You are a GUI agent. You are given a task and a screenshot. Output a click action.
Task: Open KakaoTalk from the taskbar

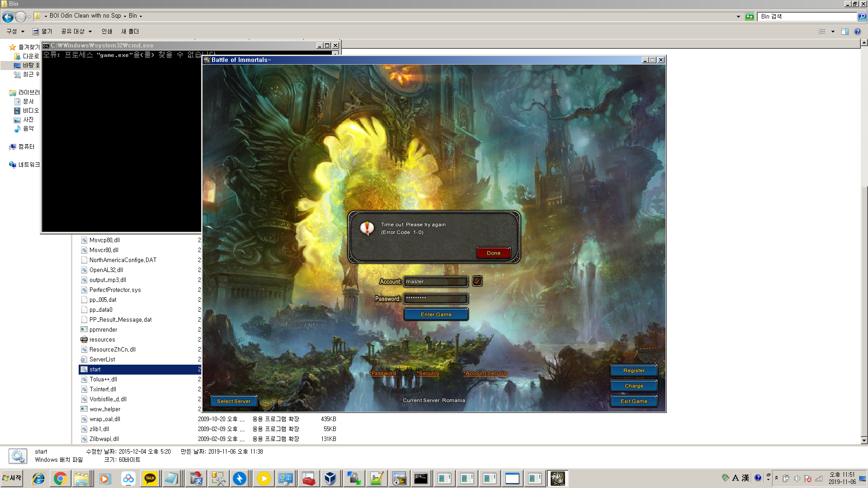tap(150, 479)
